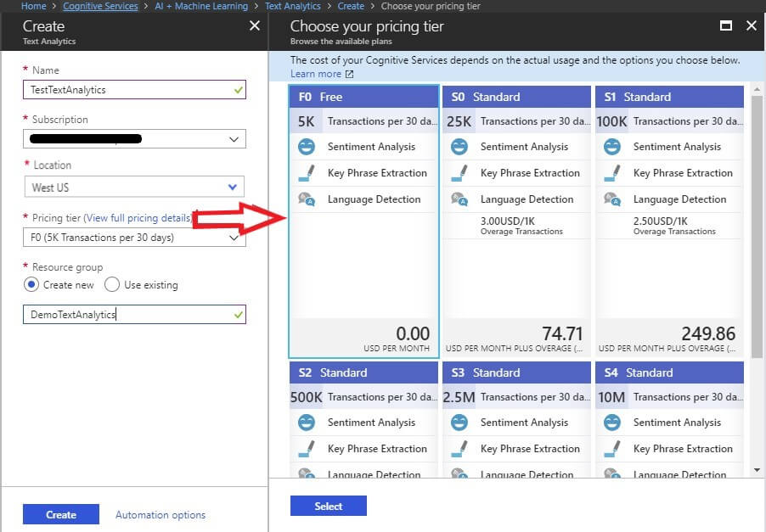Select the S0 Standard card header

click(x=516, y=97)
